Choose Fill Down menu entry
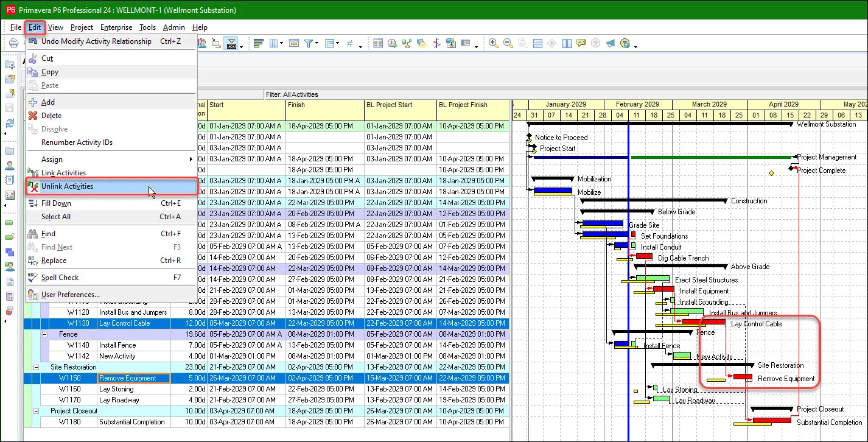The width and height of the screenshot is (868, 442). coord(111,203)
